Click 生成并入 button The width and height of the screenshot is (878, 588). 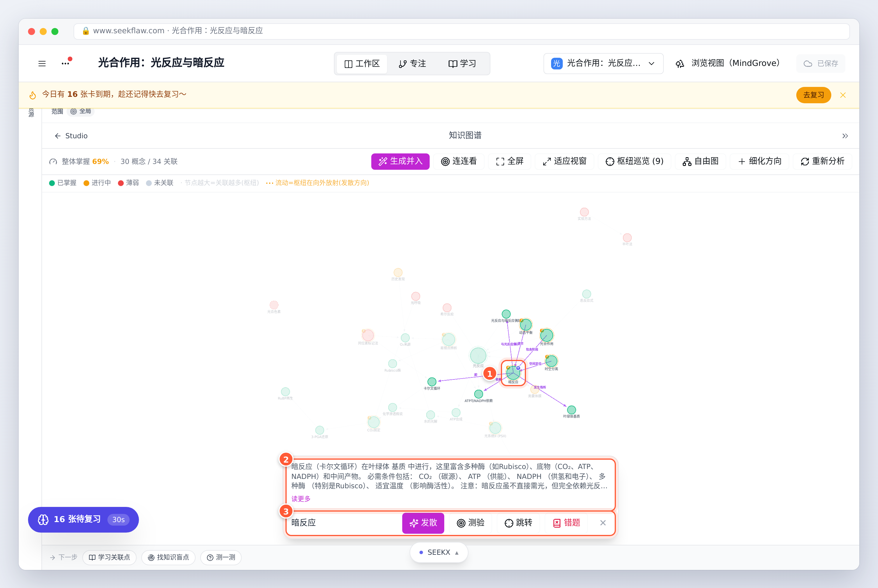pyautogui.click(x=400, y=161)
